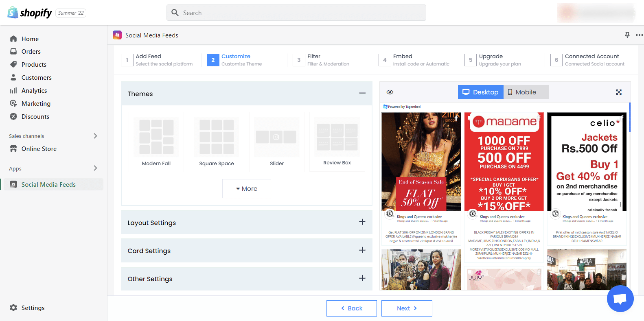Toggle the preview eye icon

point(390,92)
